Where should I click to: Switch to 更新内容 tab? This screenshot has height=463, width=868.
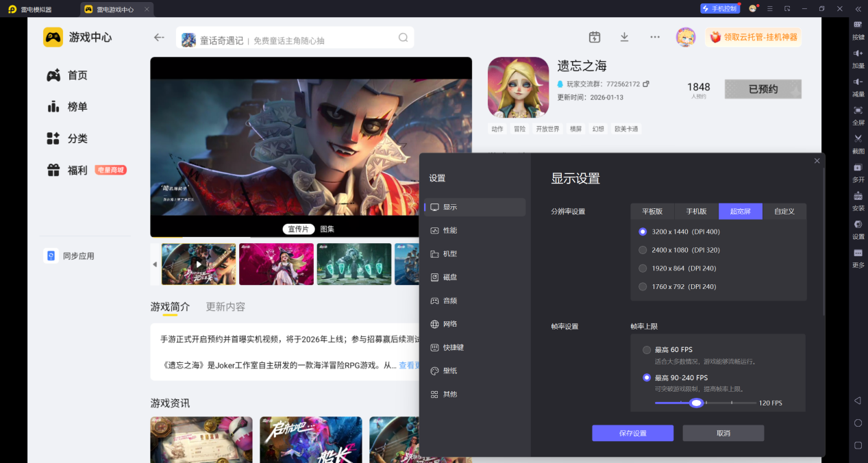point(225,307)
